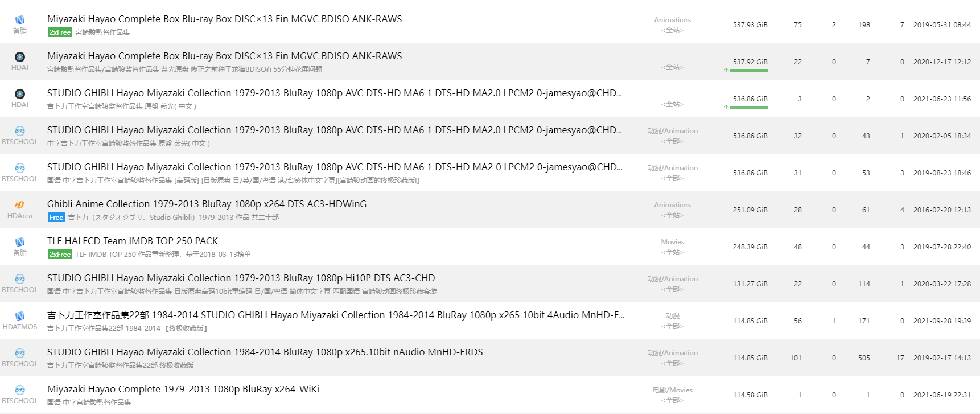The image size is (980, 414).
Task: Open TLF HALFCD Team IMDB TOP 250 PACK
Action: point(133,241)
